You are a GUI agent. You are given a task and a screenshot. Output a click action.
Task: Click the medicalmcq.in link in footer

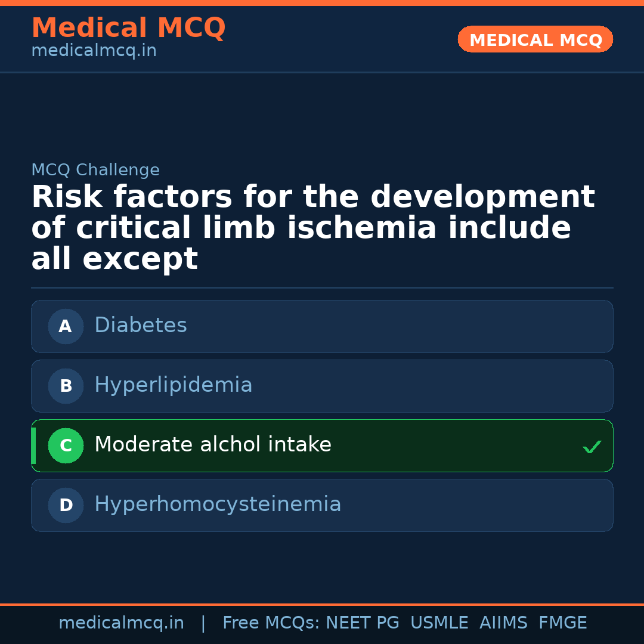(x=121, y=623)
